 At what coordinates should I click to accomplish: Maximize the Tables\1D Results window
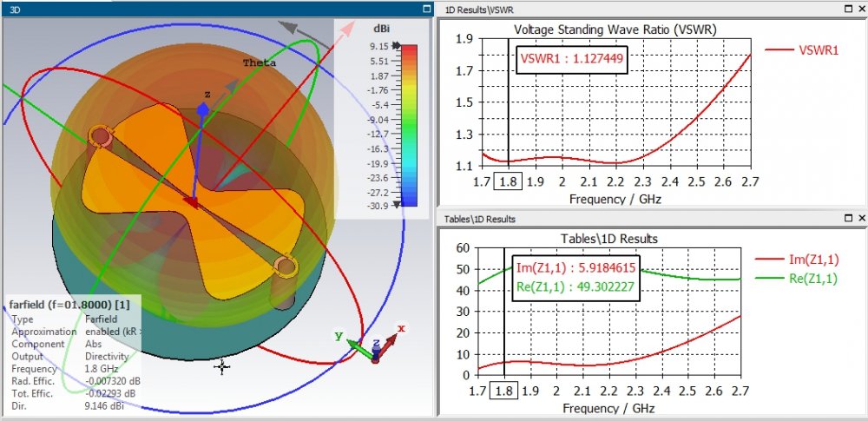click(x=848, y=218)
